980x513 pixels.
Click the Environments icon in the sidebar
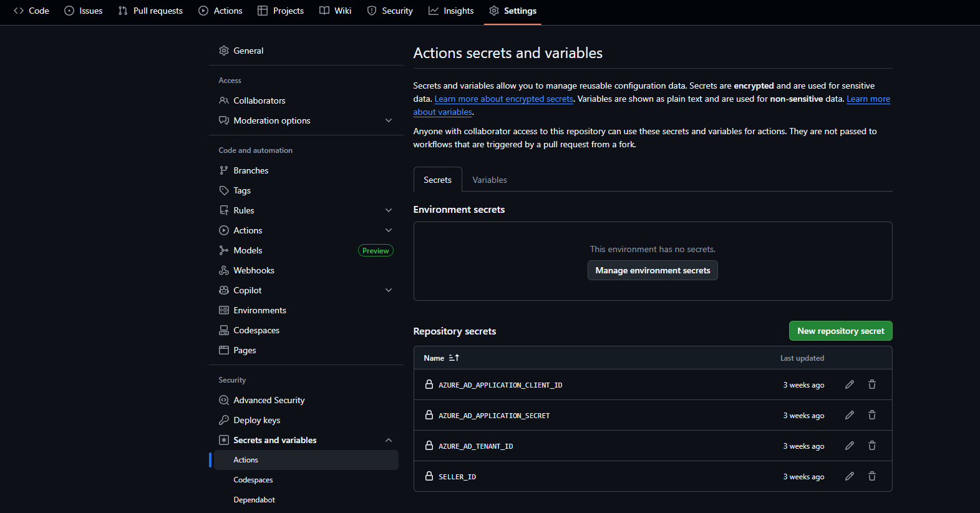coord(224,310)
